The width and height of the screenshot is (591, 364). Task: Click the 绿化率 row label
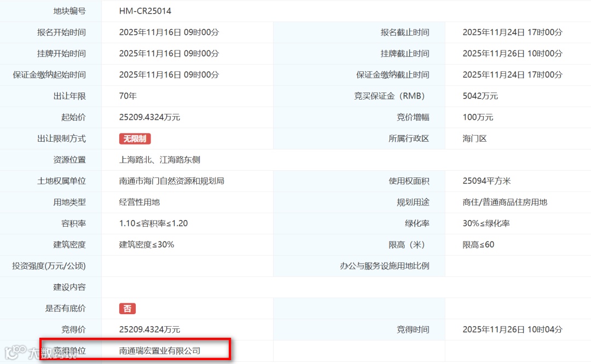417,223
